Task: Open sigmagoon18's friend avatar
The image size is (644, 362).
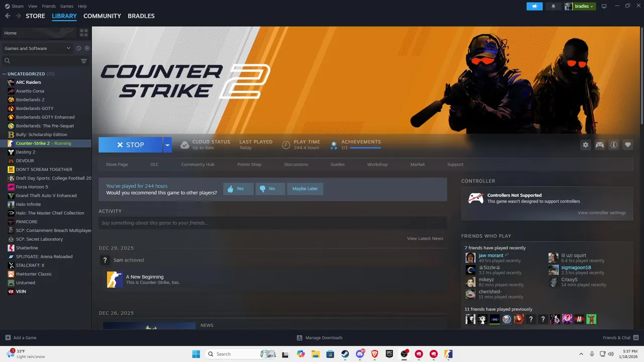Action: pyautogui.click(x=553, y=270)
